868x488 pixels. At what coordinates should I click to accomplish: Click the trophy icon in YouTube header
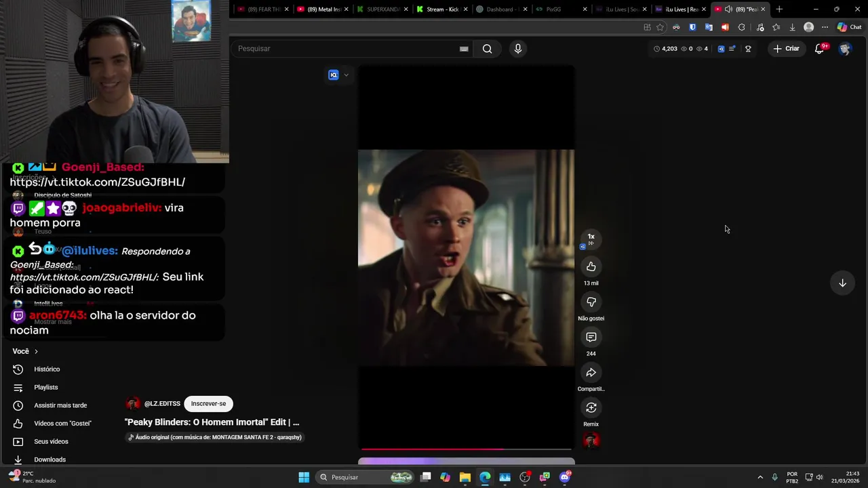748,49
